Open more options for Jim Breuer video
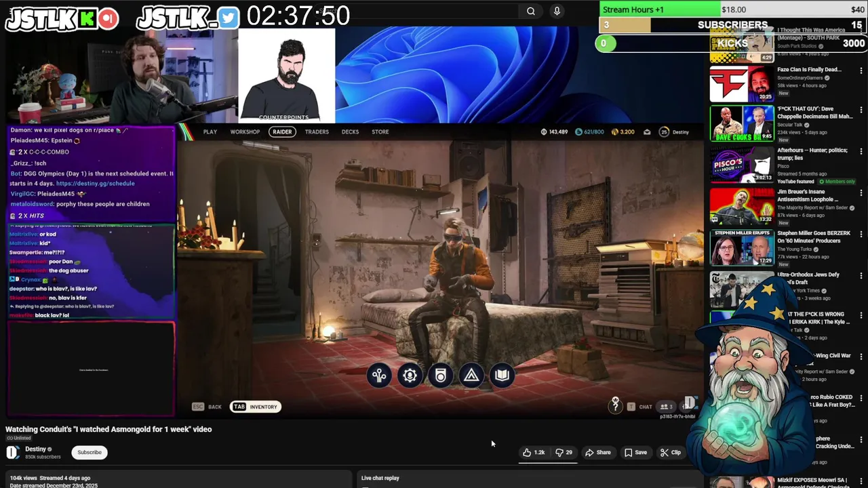This screenshot has width=868, height=488. (x=861, y=192)
